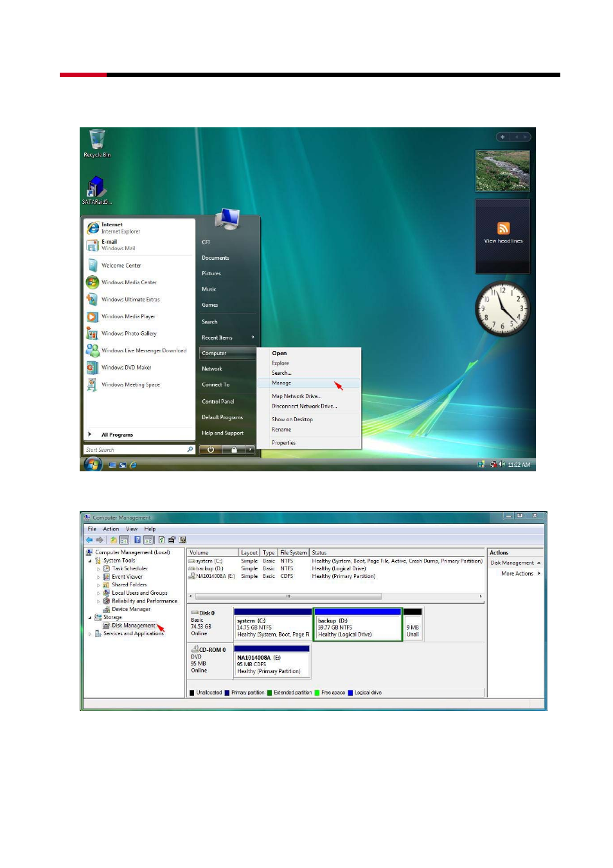The width and height of the screenshot is (613, 868).
Task: Click the slideshow photo gadget
Action: [x=502, y=170]
